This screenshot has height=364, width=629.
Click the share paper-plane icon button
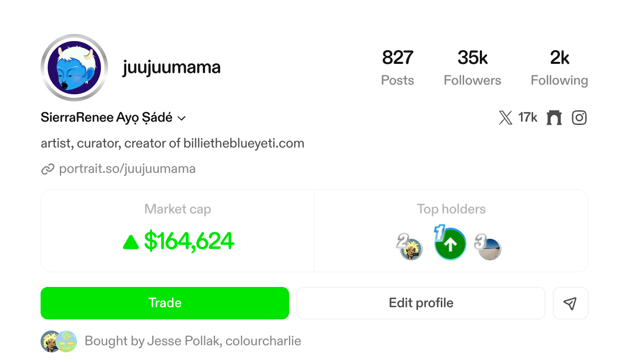(570, 303)
